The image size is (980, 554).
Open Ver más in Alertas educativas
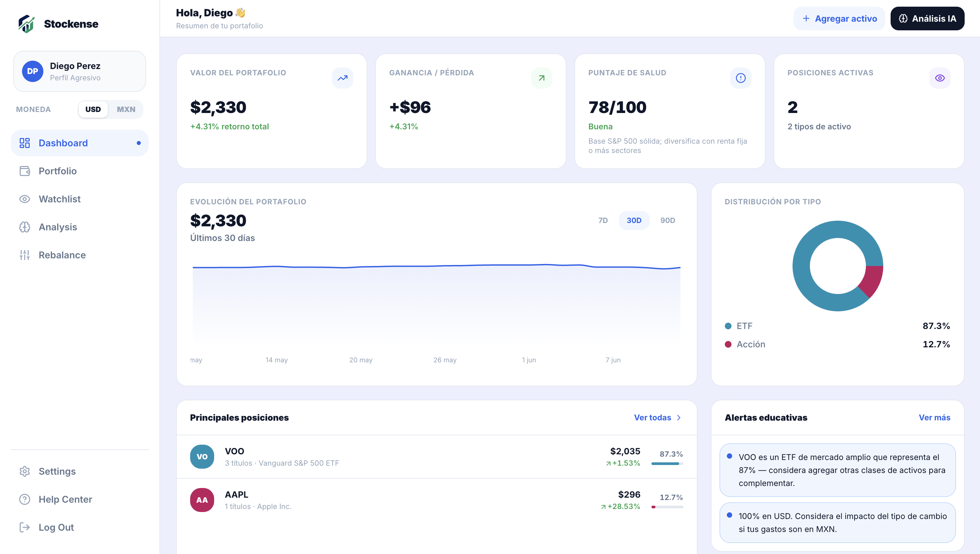[x=934, y=418]
